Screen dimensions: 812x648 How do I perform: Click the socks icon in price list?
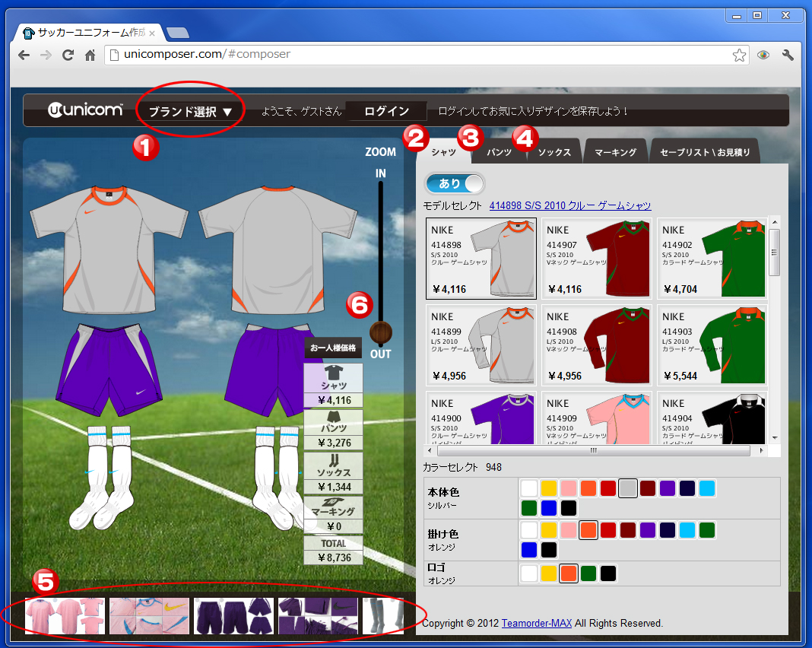(334, 460)
